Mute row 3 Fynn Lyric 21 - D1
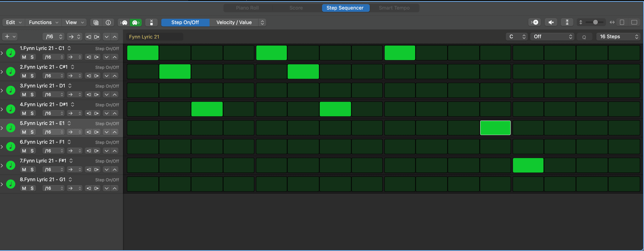The image size is (644, 251). point(24,94)
